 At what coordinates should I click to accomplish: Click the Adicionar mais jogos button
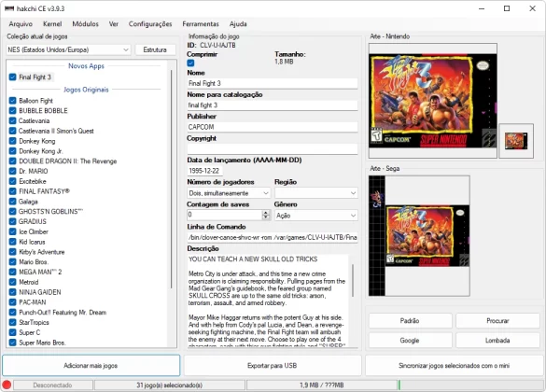coord(91,366)
